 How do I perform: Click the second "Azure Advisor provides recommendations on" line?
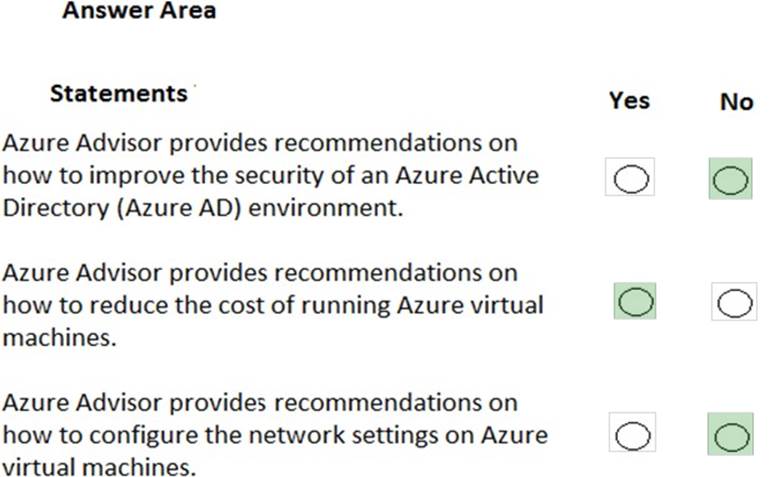(260, 273)
